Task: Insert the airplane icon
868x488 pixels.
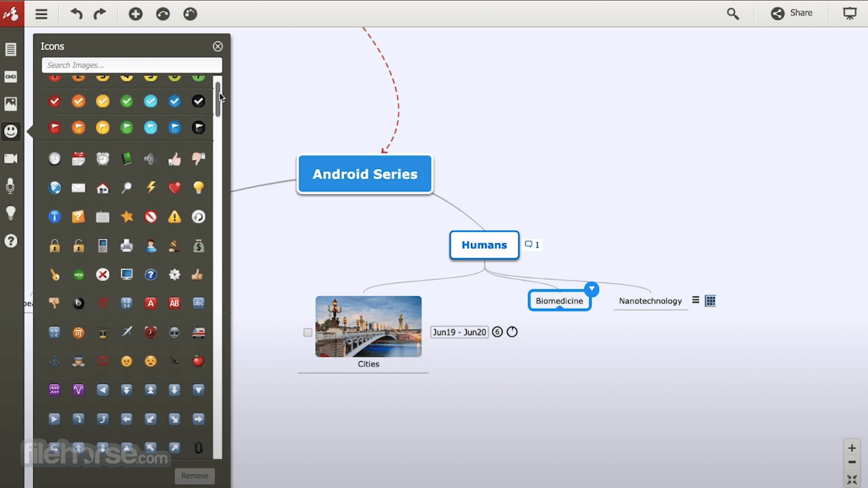Action: point(126,332)
